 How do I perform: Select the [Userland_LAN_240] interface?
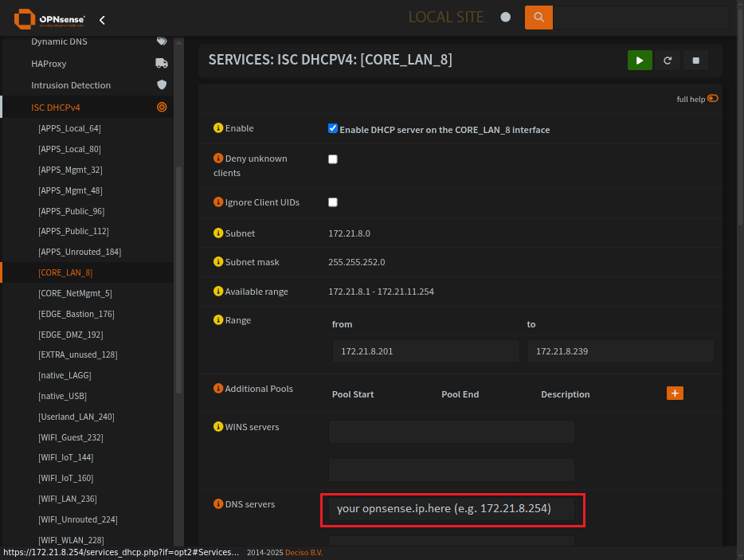pos(76,417)
